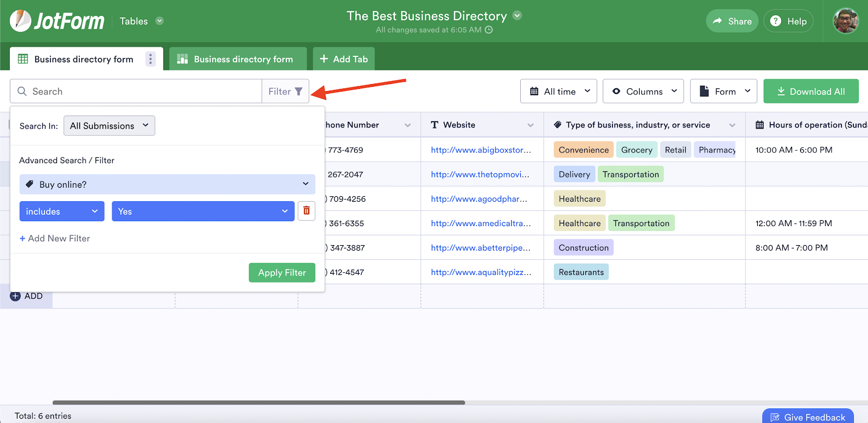Screen dimensions: 868x423
Task: Click the Help question mark button
Action: 788,21
